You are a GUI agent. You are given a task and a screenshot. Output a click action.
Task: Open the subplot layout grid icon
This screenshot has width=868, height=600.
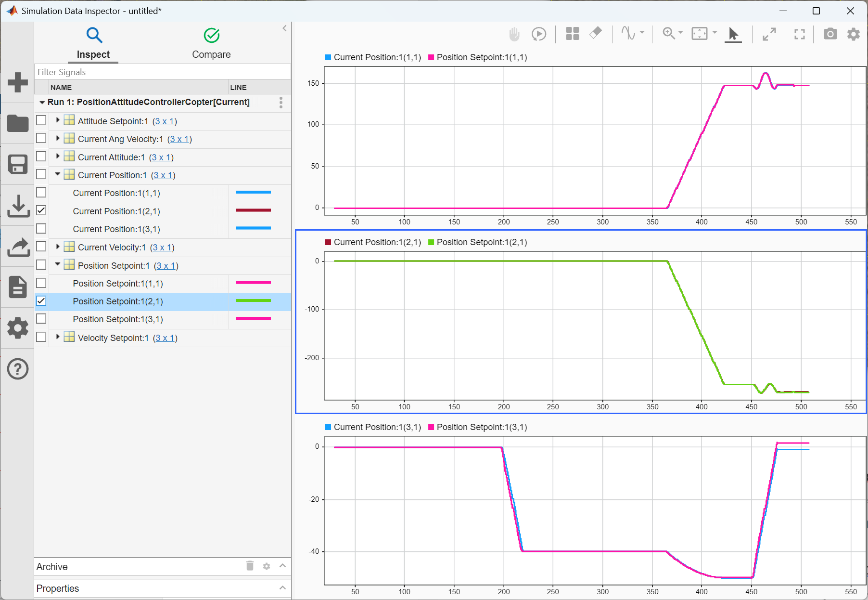572,34
